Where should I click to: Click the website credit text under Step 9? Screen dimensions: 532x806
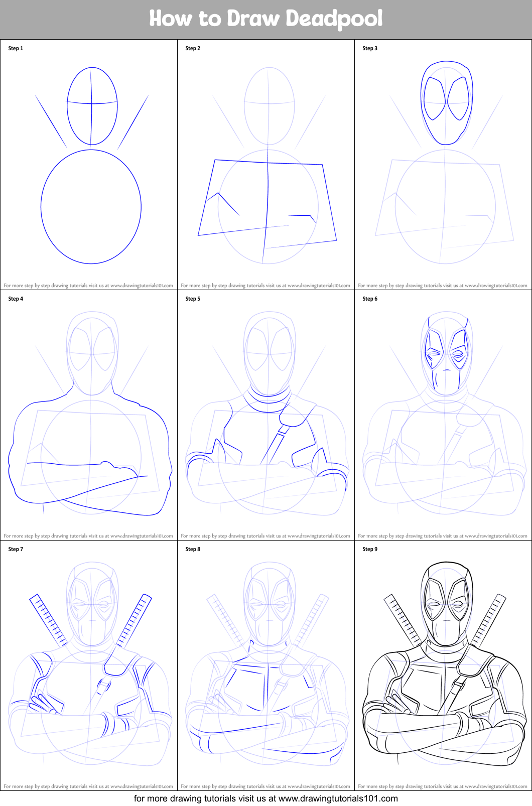click(443, 786)
